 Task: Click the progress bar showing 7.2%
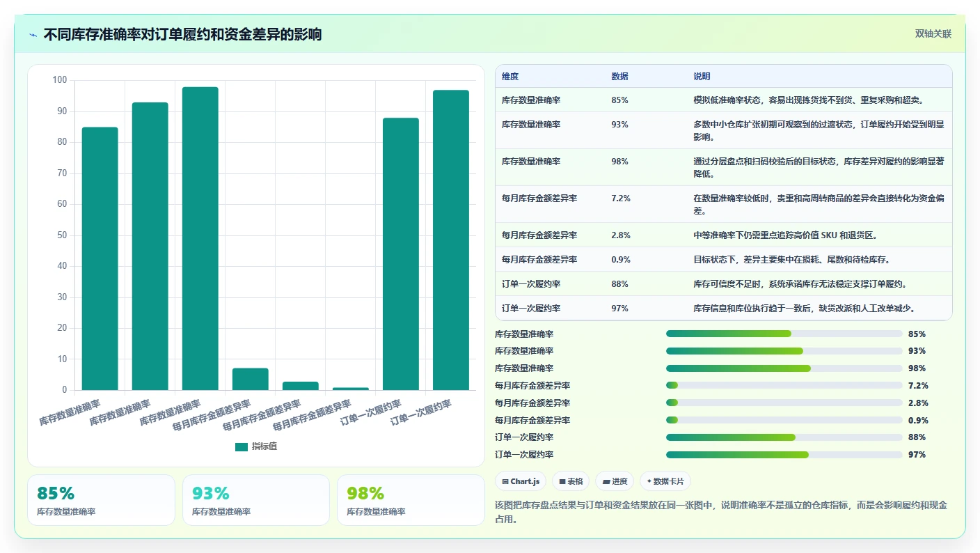[784, 385]
